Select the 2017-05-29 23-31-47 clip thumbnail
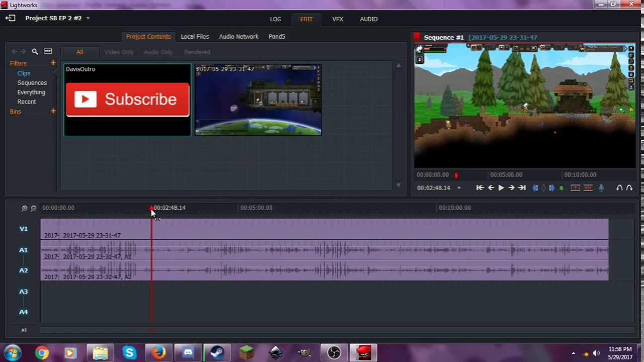644x362 pixels. click(258, 100)
